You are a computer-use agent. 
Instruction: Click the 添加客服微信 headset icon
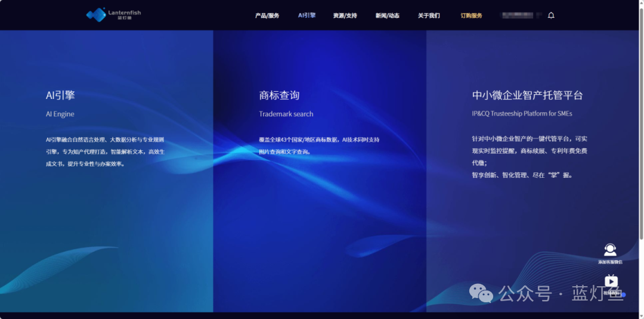tap(610, 251)
